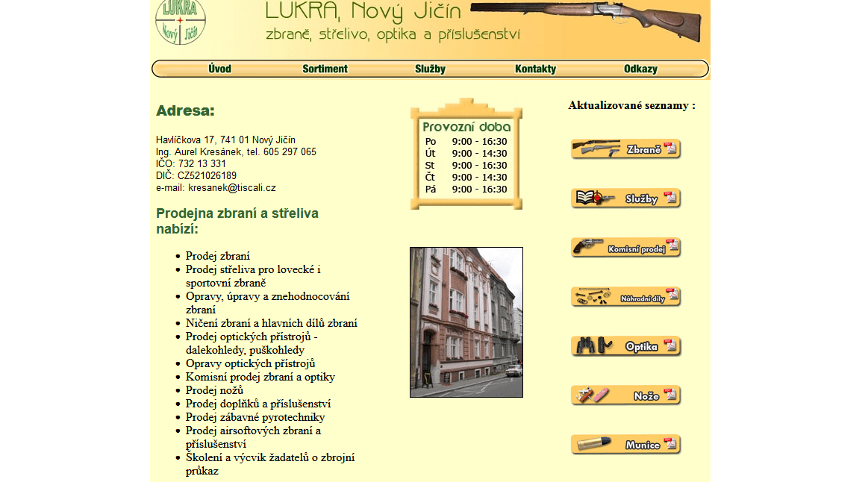Screen dimensions: 868x482
Task: Open the Úvod menu item
Action: click(x=219, y=69)
